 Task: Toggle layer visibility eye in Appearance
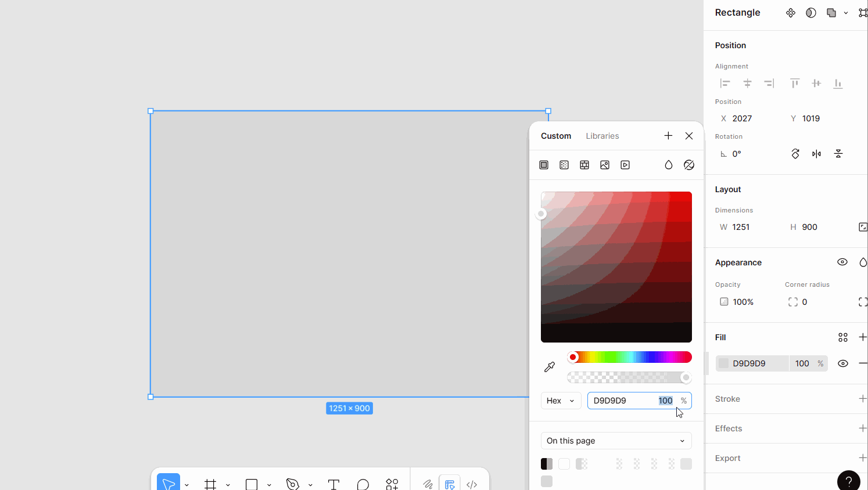click(842, 262)
